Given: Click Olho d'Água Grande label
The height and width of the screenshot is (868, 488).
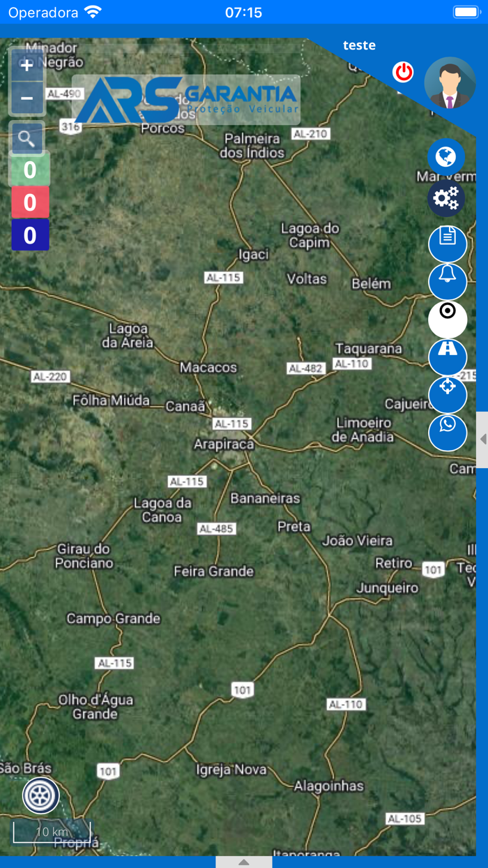Looking at the screenshot, I should (x=96, y=706).
